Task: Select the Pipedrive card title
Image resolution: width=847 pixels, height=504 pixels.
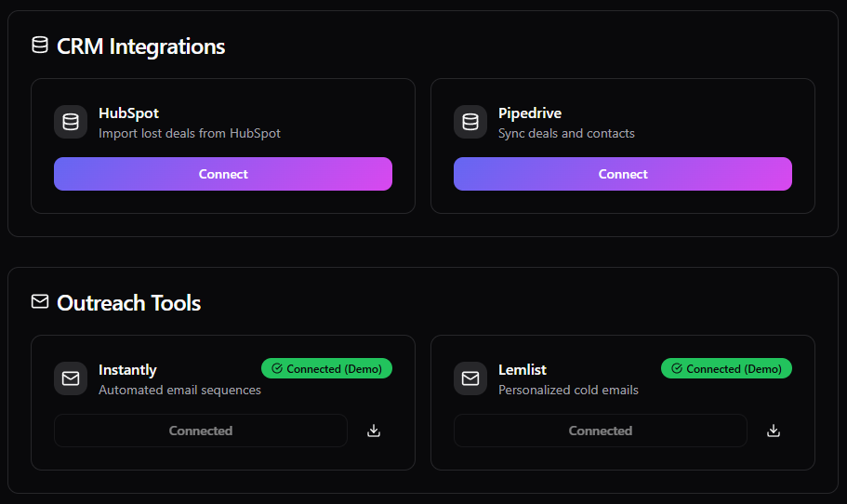Action: [531, 113]
